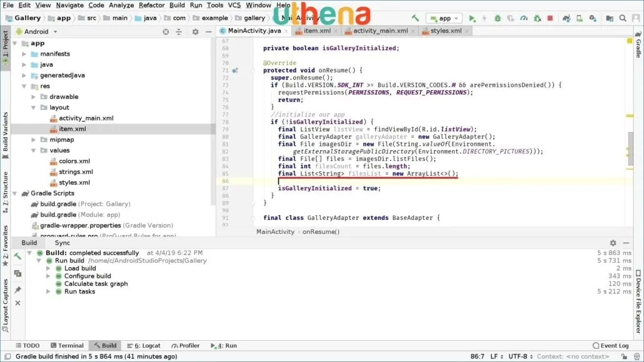Image resolution: width=644 pixels, height=362 pixels.
Task: Open the VCS menu
Action: coord(234,6)
